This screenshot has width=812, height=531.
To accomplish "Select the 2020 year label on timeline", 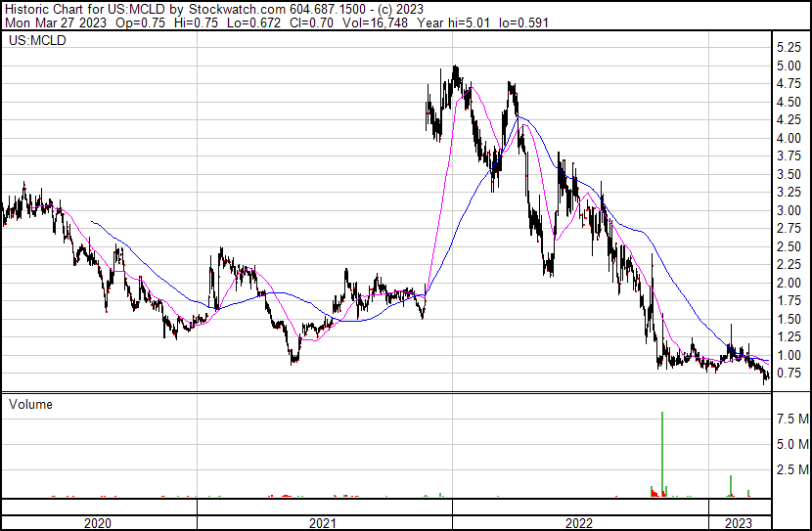I will click(x=98, y=523).
